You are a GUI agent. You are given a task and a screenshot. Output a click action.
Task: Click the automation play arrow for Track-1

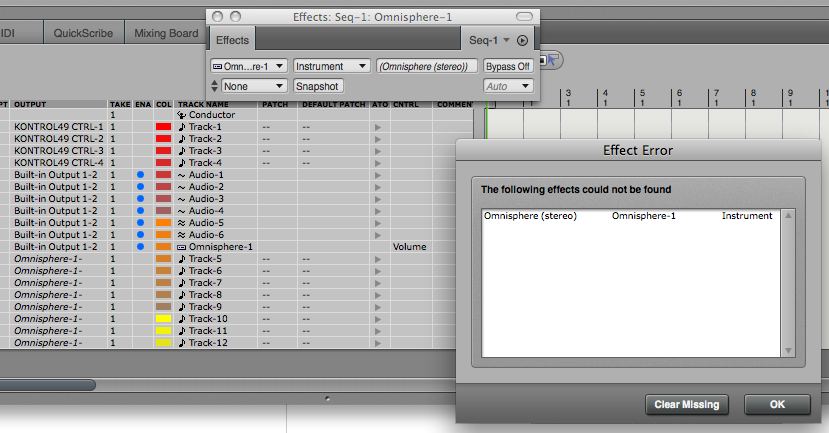tap(377, 127)
